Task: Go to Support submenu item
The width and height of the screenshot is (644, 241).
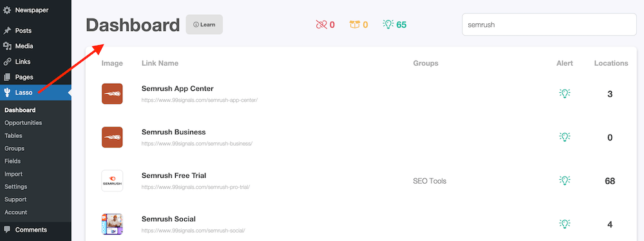Action: click(x=15, y=200)
